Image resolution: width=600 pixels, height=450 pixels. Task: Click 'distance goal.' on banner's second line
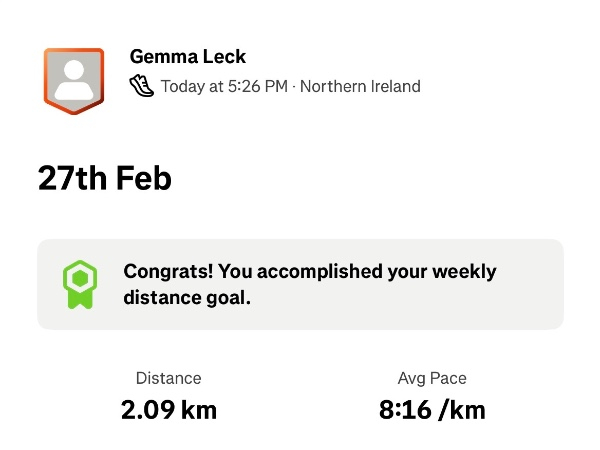(x=187, y=297)
